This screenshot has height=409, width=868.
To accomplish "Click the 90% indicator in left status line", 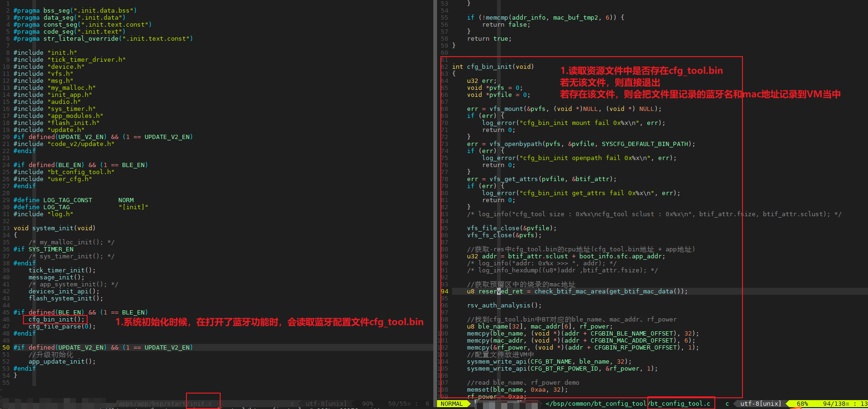I will point(368,403).
